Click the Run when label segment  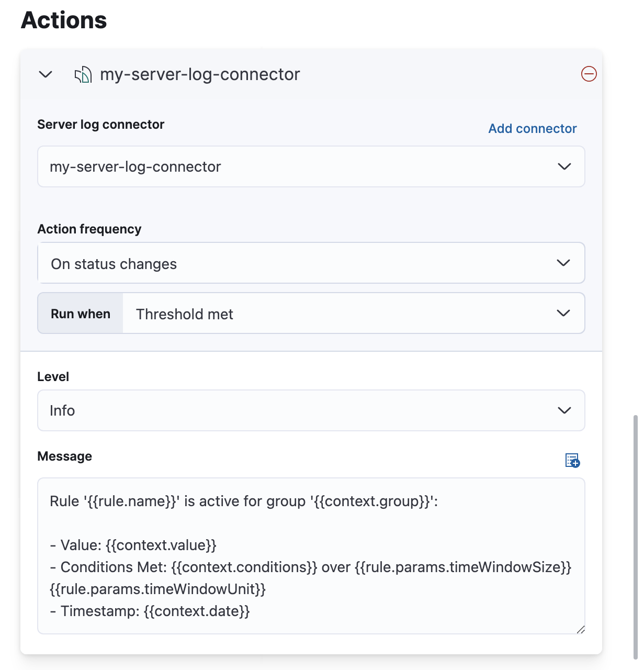(80, 313)
